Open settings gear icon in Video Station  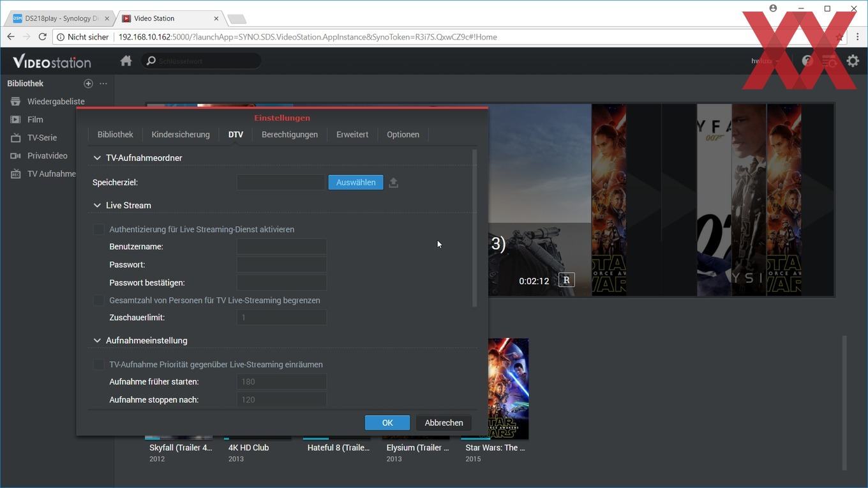[x=853, y=61]
